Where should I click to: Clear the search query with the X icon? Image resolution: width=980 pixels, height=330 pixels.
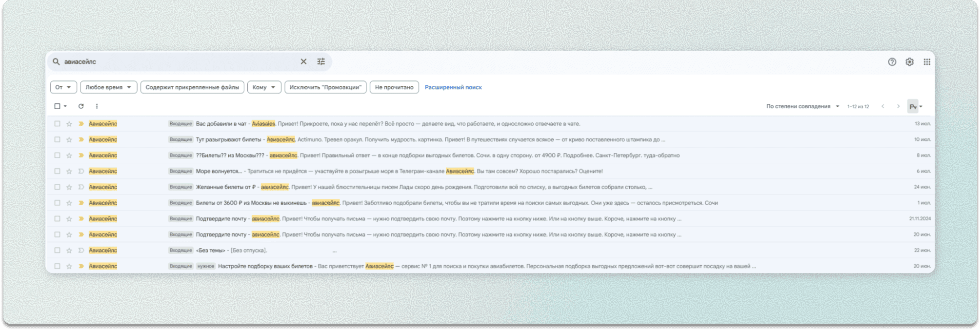(303, 61)
